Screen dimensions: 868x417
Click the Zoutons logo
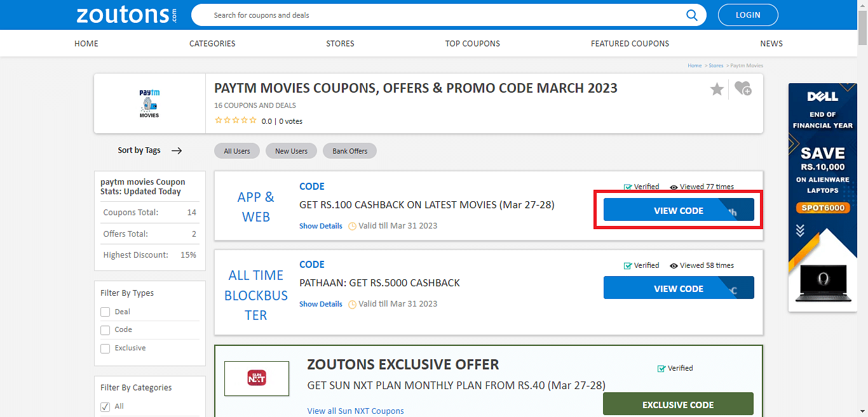(x=126, y=15)
